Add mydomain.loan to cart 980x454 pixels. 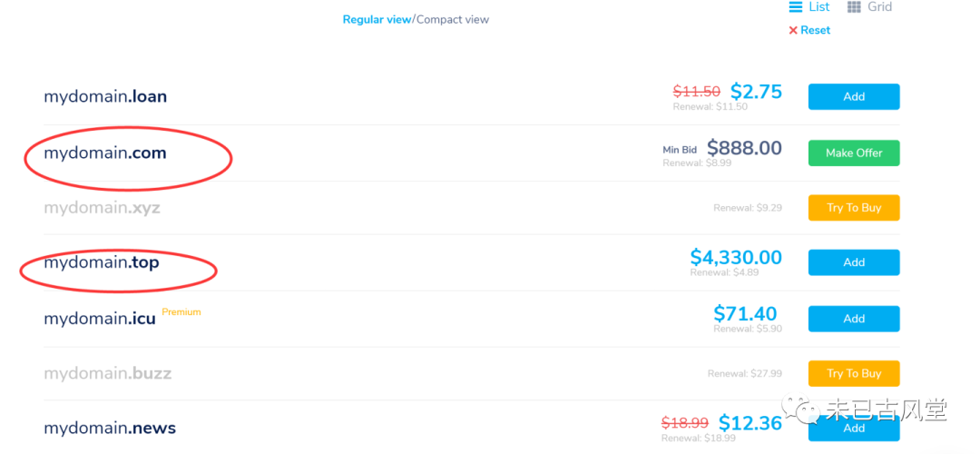(854, 97)
